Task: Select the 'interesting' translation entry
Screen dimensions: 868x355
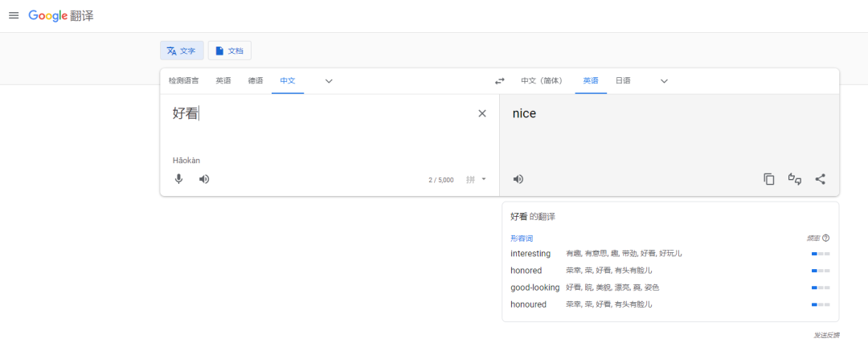Action: pyautogui.click(x=530, y=253)
